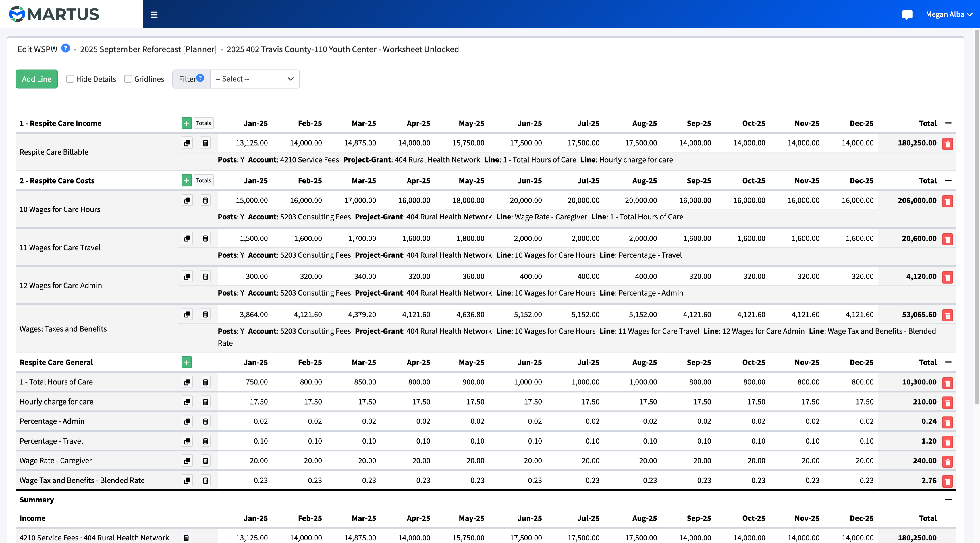Open the hamburger navigation menu
The height and width of the screenshot is (543, 980).
[154, 14]
